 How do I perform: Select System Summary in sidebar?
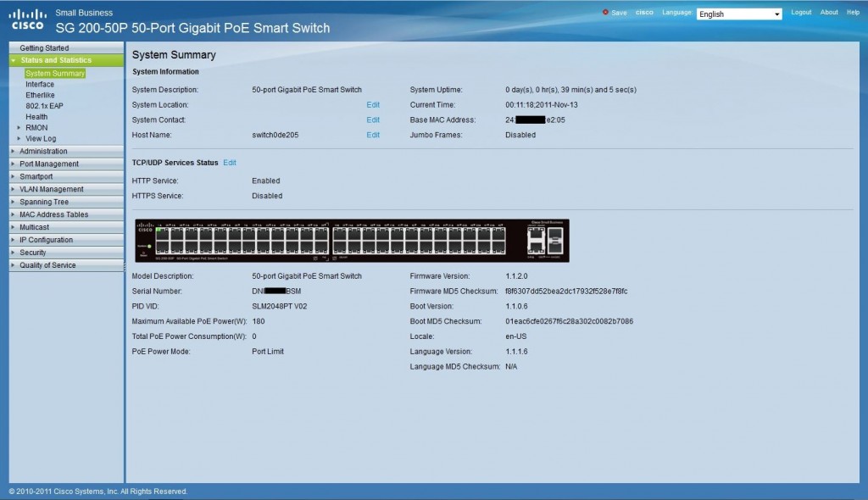[x=55, y=74]
